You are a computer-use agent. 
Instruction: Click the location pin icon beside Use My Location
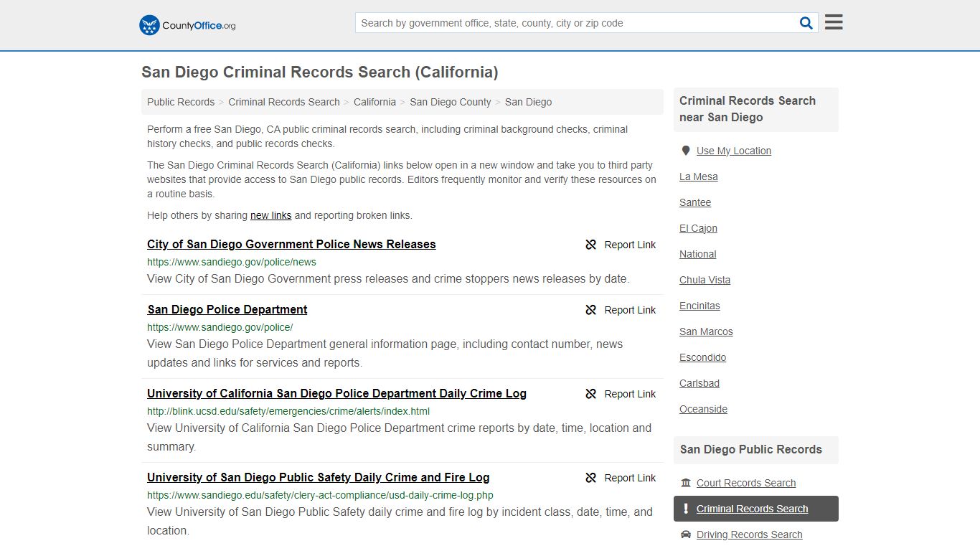pyautogui.click(x=686, y=151)
